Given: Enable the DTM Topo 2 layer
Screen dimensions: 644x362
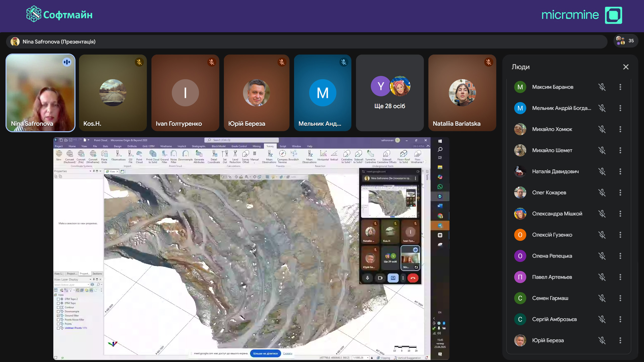Looking at the screenshot, I should (58, 299).
